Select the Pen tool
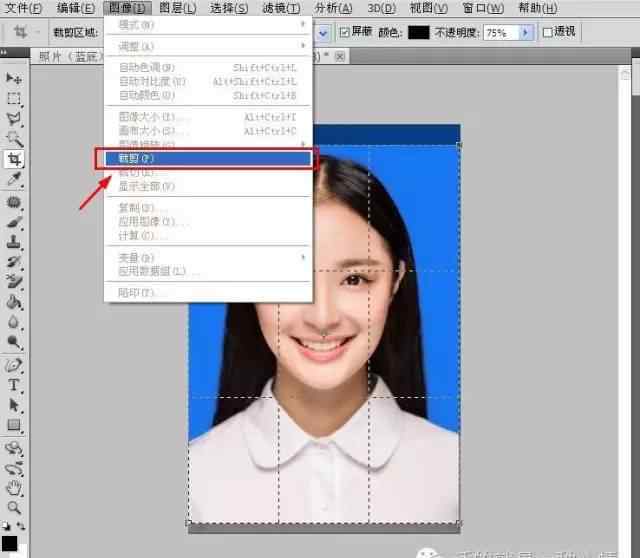Screen dimensions: 640x558 coord(14,365)
